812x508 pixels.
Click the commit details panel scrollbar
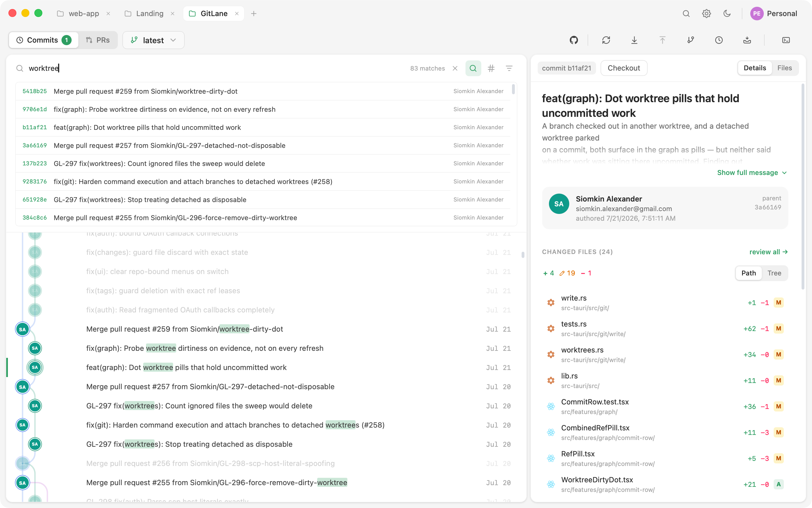pos(803,187)
